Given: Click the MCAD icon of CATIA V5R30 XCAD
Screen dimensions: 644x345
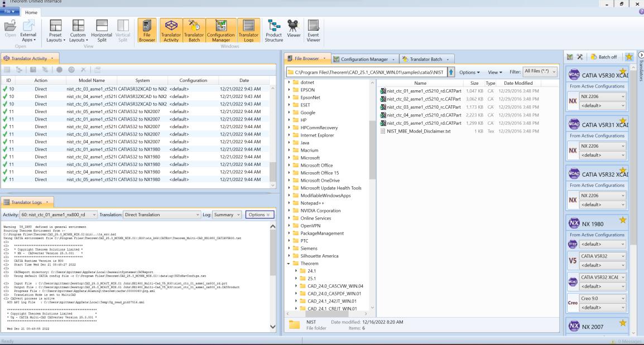Looking at the screenshot, I should (x=574, y=75).
